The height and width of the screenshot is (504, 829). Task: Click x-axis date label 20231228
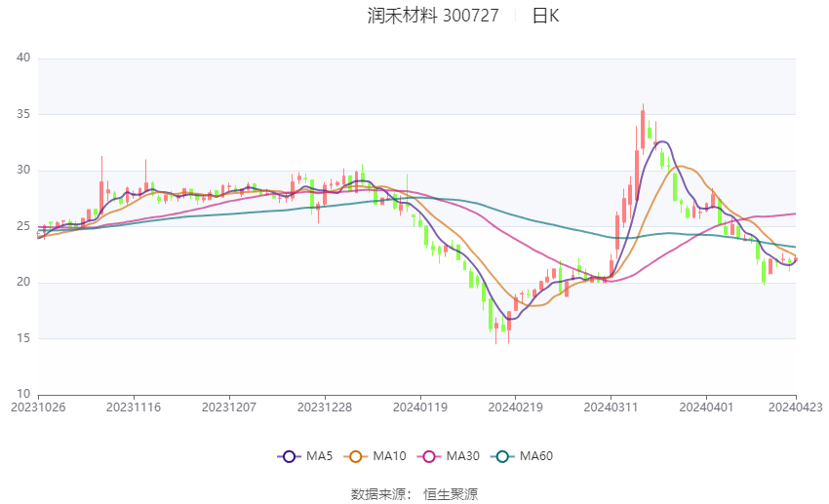[325, 407]
